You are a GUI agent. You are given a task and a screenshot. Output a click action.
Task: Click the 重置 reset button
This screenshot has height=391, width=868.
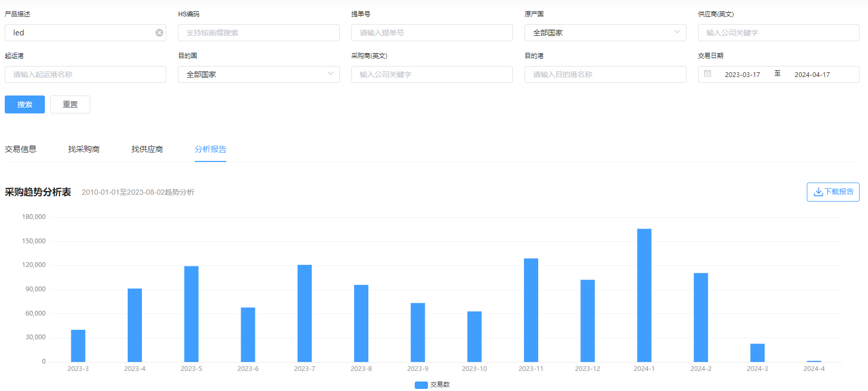coord(70,104)
